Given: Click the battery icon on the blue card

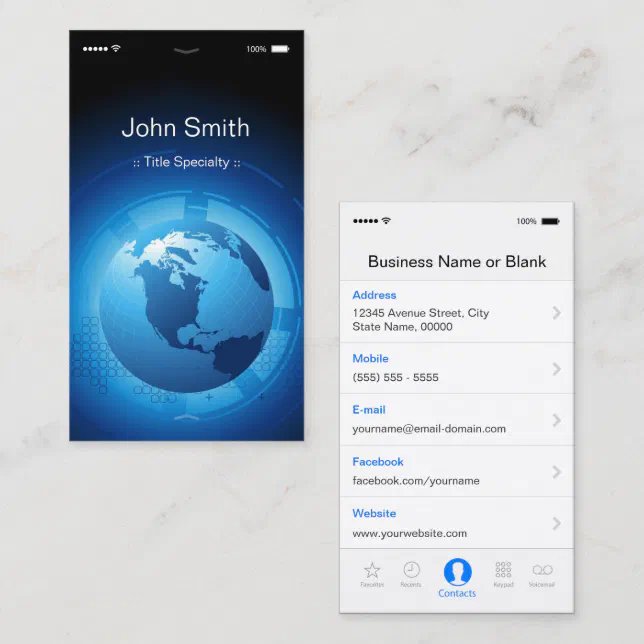Looking at the screenshot, I should pyautogui.click(x=280, y=48).
